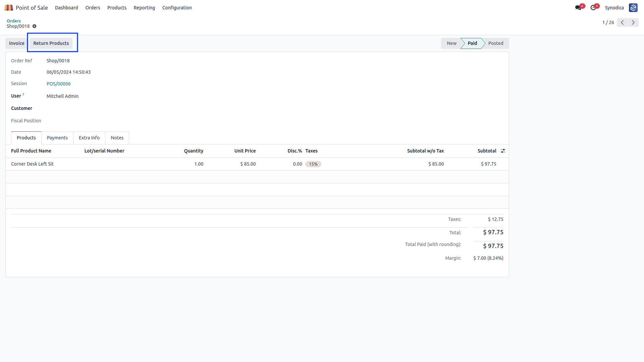Go to the previous order record
This screenshot has height=362, width=644.
(x=622, y=22)
